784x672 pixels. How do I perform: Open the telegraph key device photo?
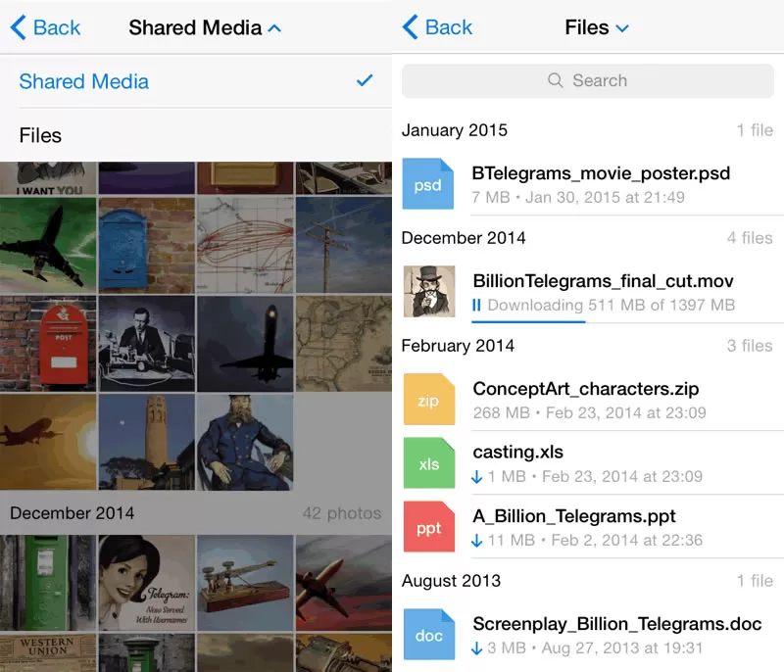point(245,583)
